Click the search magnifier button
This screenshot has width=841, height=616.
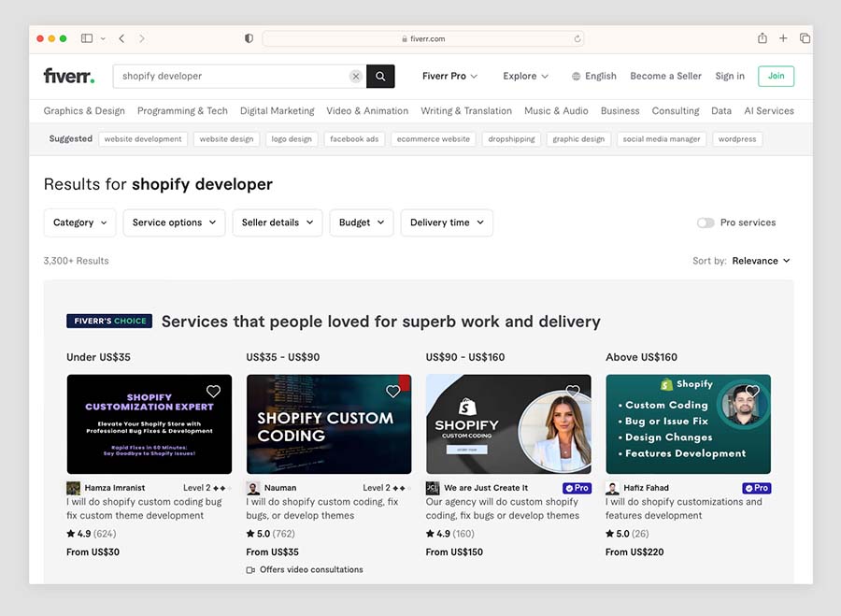[x=380, y=77]
